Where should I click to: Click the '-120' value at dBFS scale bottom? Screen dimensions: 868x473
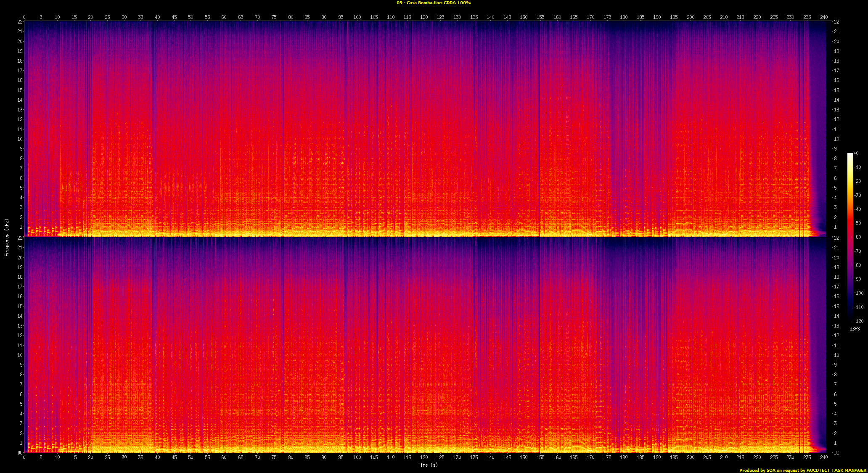coord(859,321)
